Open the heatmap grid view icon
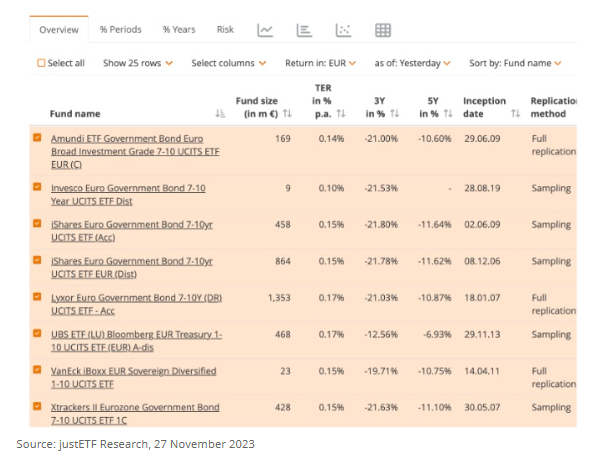Image resolution: width=597 pixels, height=460 pixels. click(383, 30)
